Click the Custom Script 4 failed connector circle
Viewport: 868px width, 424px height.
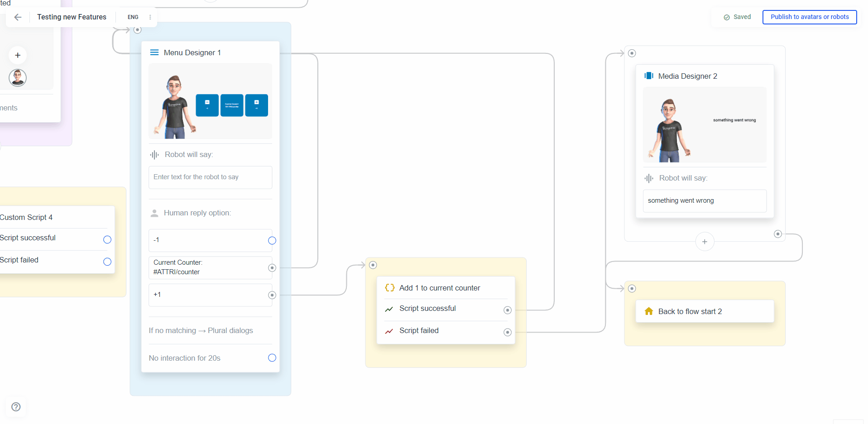[107, 262]
